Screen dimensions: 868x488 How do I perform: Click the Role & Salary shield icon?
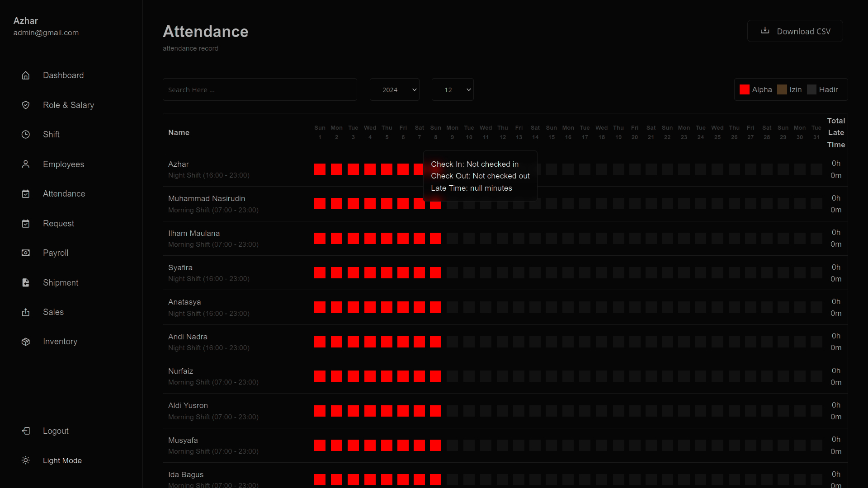[x=26, y=105]
